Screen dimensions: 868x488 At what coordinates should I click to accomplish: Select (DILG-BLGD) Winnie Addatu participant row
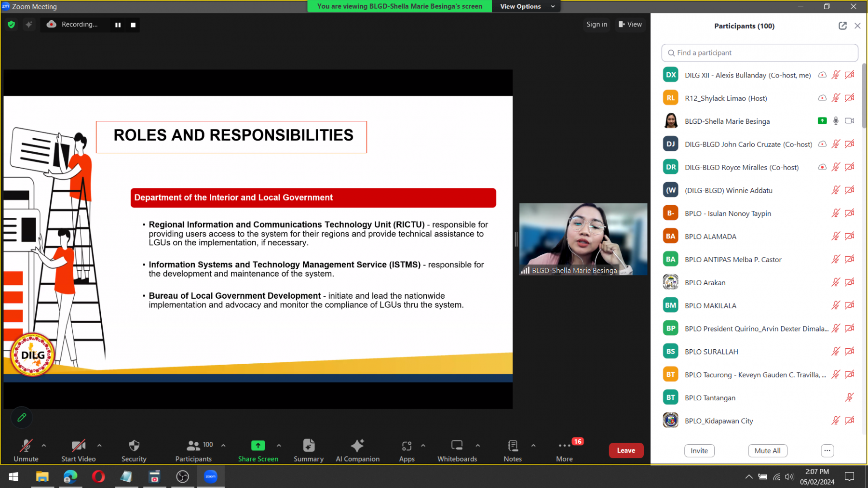coord(760,190)
